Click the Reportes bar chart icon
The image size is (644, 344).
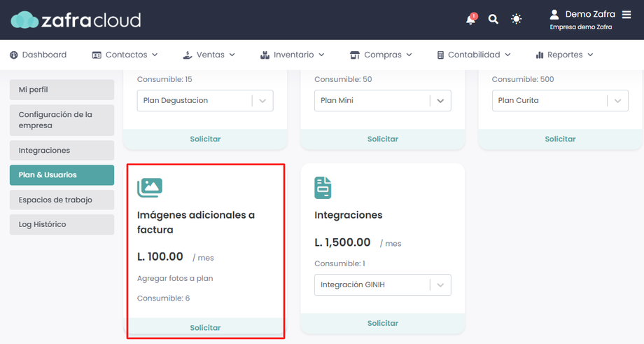click(540, 55)
